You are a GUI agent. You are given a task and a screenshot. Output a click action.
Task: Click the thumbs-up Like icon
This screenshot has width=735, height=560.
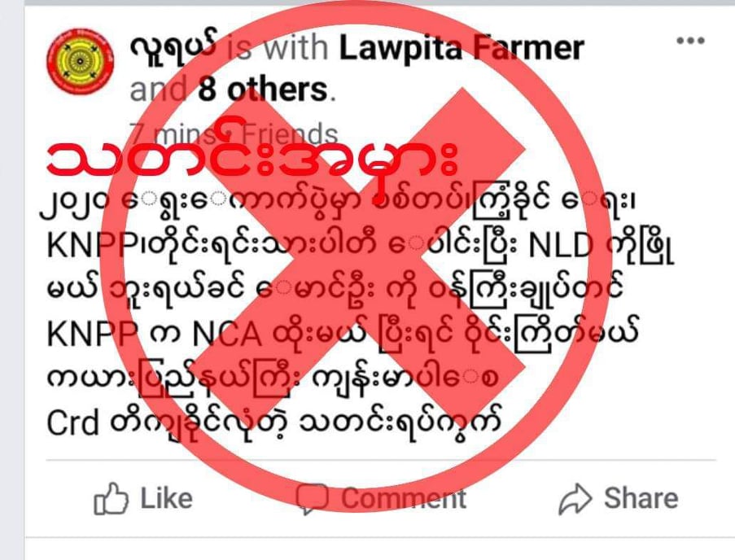click(x=111, y=498)
